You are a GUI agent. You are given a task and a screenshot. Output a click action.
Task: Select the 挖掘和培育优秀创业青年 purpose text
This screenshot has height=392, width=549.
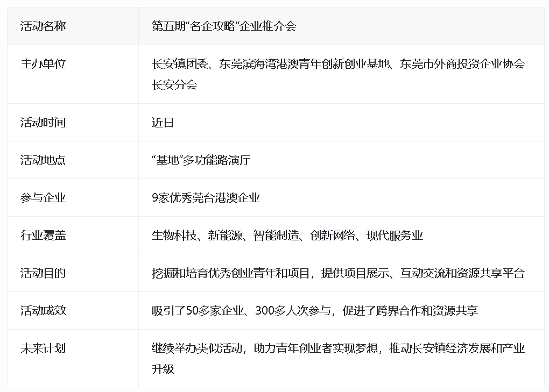tap(214, 273)
